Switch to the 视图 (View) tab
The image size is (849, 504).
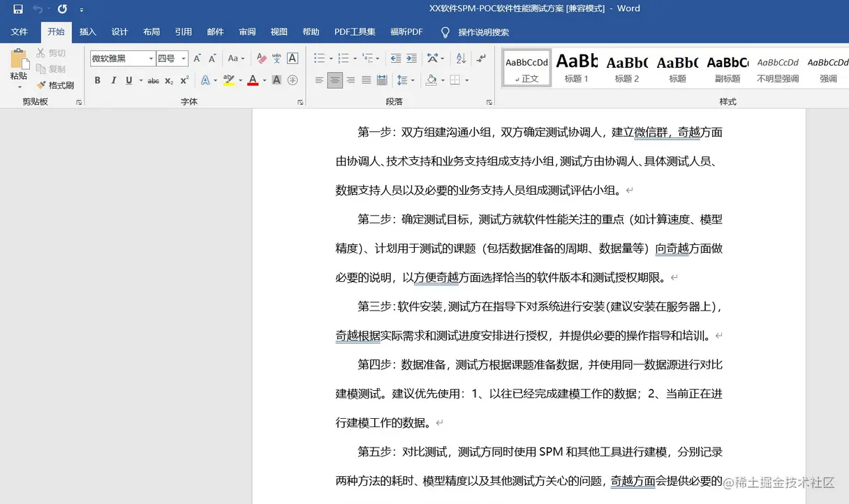point(279,32)
